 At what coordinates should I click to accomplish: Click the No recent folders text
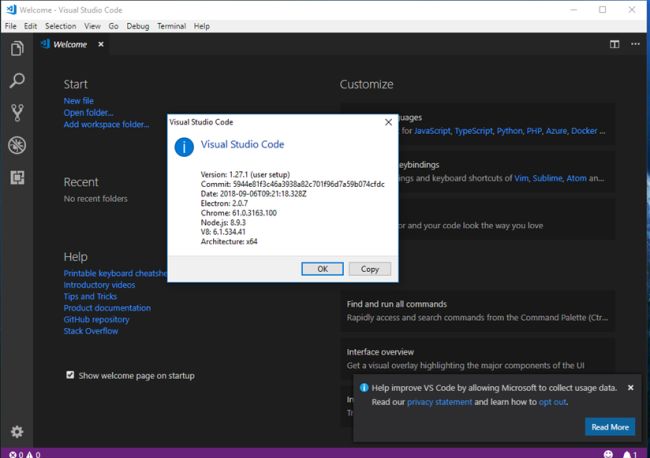click(96, 199)
